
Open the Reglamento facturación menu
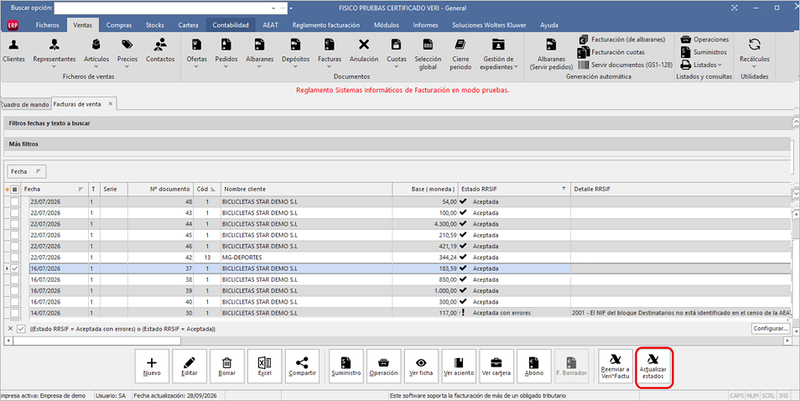326,25
